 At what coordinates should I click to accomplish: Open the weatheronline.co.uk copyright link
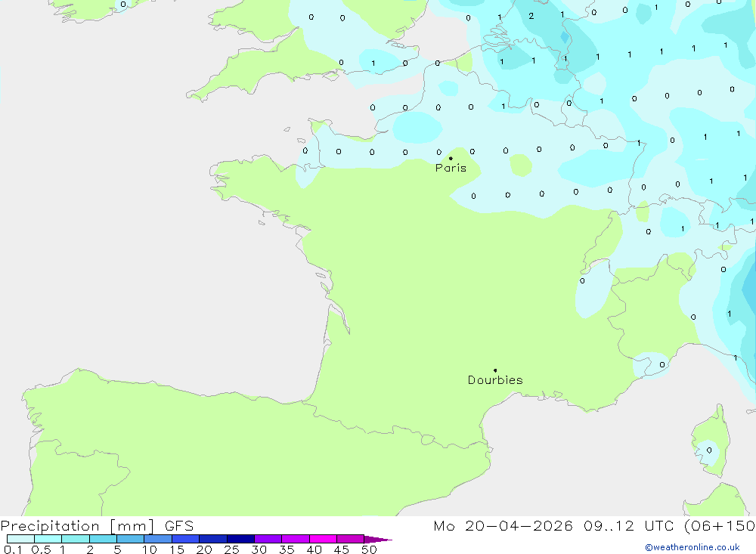pyautogui.click(x=692, y=547)
